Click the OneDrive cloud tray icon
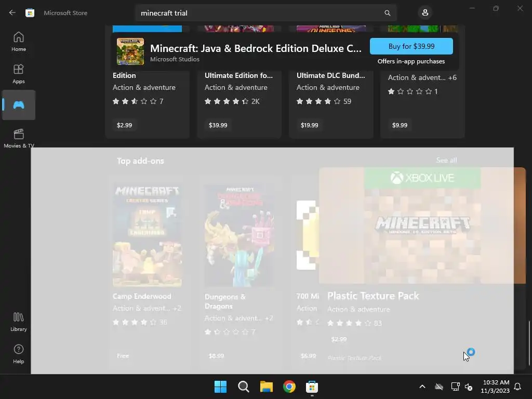This screenshot has height=399, width=532. tap(439, 387)
